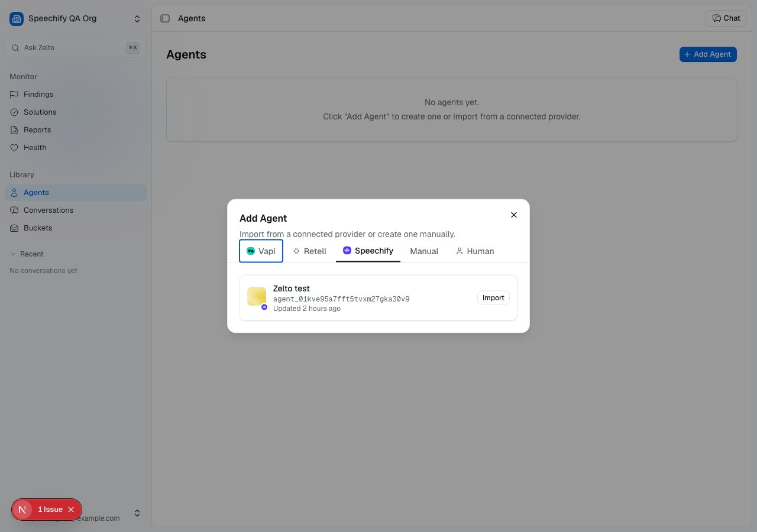Viewport: 757px width, 532px height.
Task: Open Findings in the sidebar
Action: pos(76,95)
